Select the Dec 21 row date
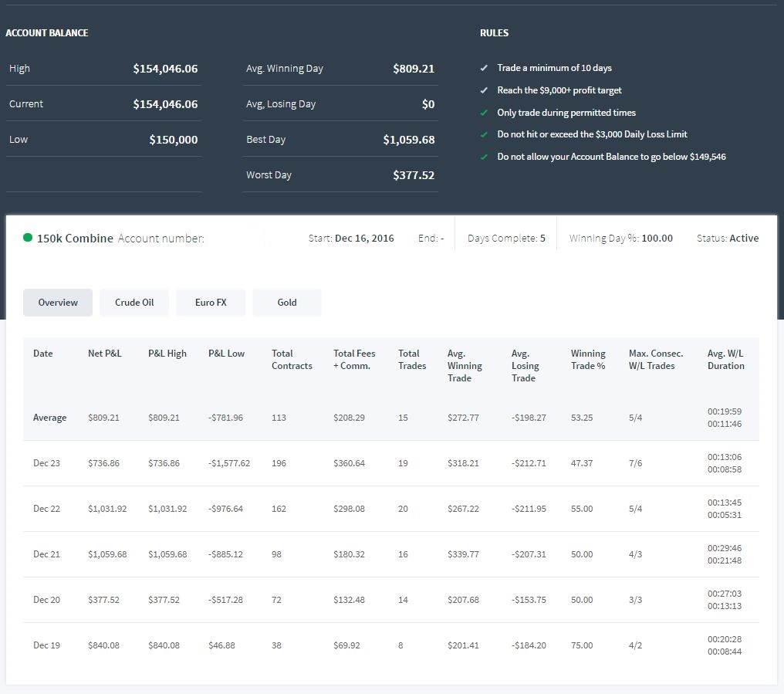784x694 pixels. (x=46, y=554)
